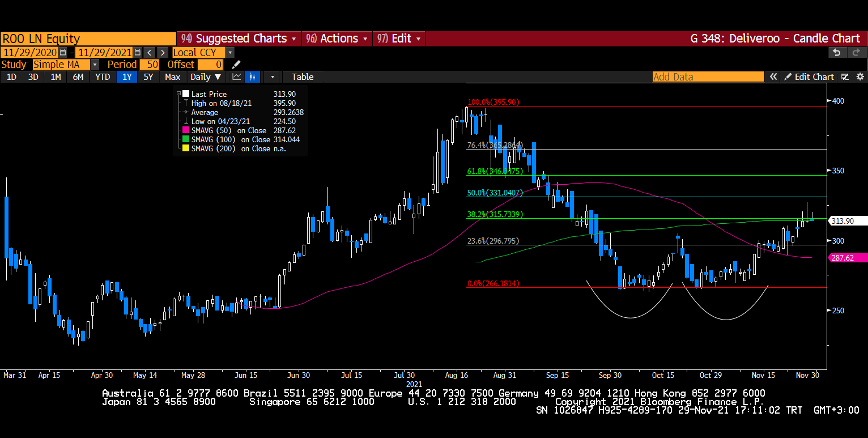Open the Edit dropdown menu
868x438 pixels.
[399, 39]
